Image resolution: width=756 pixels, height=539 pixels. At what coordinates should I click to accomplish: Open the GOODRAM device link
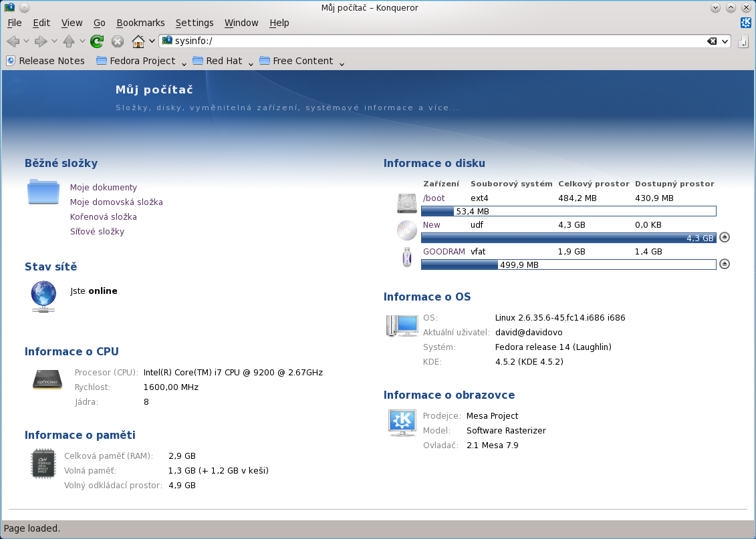[444, 251]
